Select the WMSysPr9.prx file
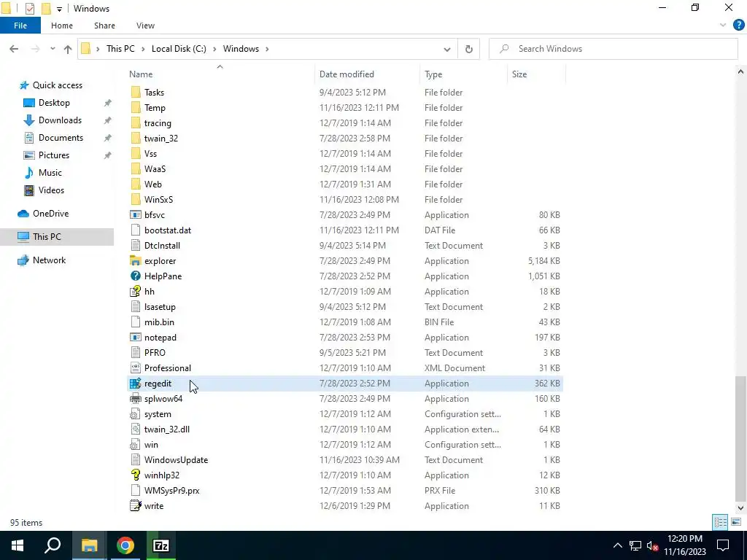The height and width of the screenshot is (560, 747). pyautogui.click(x=346, y=491)
